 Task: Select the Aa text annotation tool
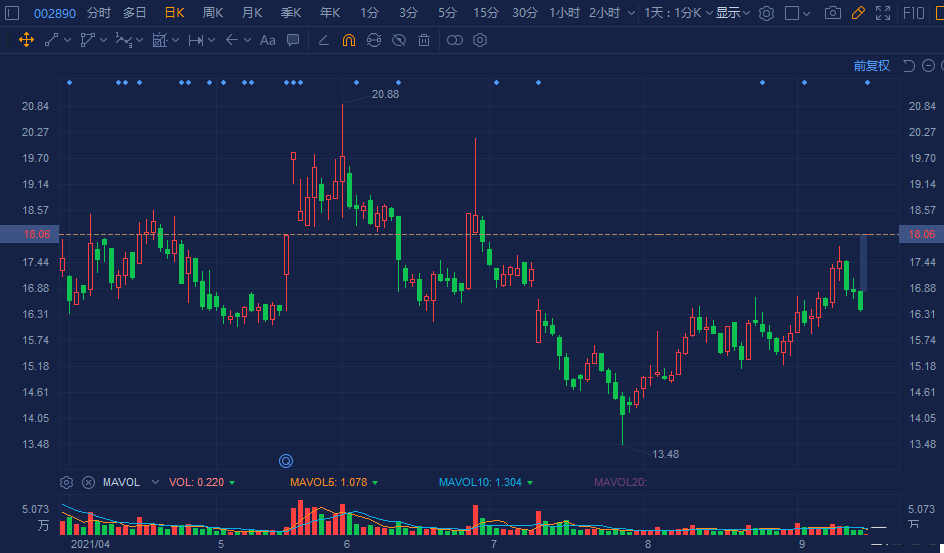(267, 40)
